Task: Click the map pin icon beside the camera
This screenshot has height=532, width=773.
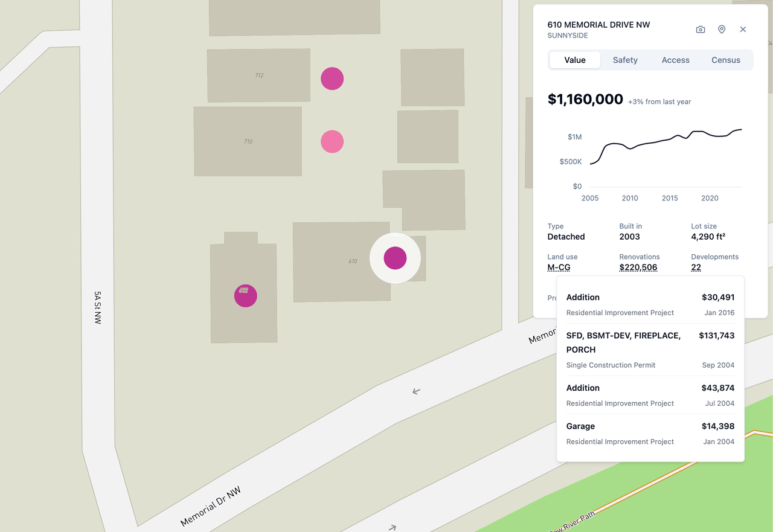Action: [722, 29]
